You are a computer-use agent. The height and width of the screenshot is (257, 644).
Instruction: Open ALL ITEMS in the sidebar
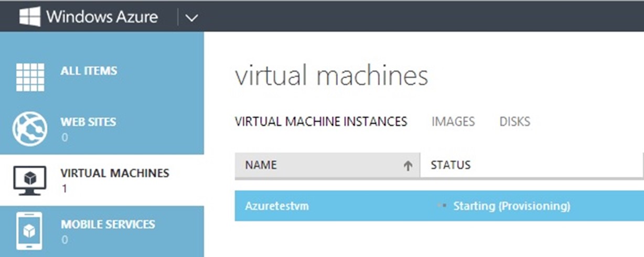point(89,71)
